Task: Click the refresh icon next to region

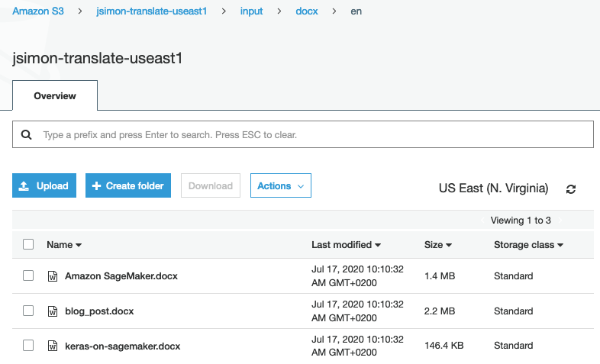Action: pyautogui.click(x=571, y=188)
